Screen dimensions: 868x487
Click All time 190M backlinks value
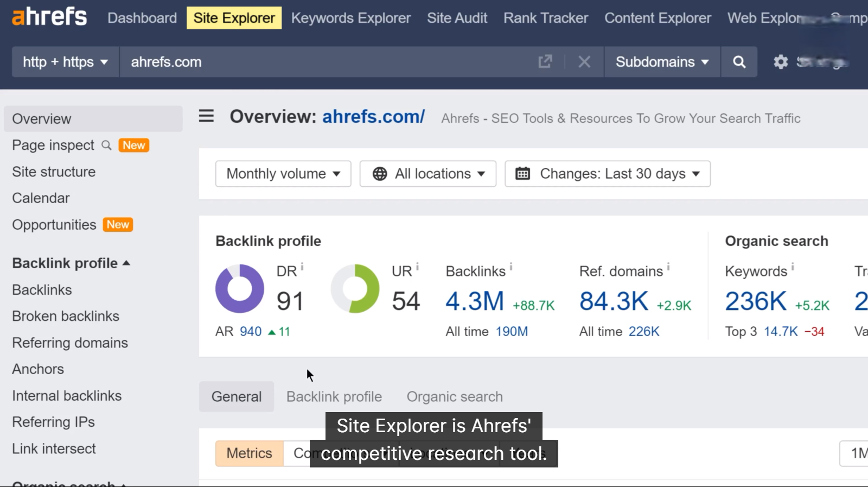coord(512,332)
